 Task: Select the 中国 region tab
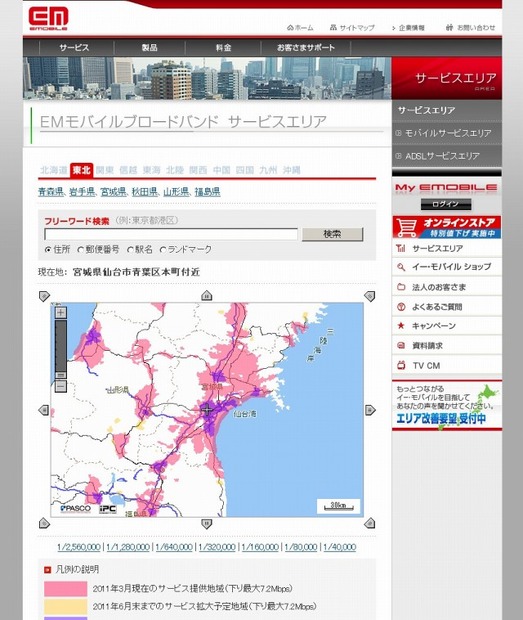pos(221,170)
